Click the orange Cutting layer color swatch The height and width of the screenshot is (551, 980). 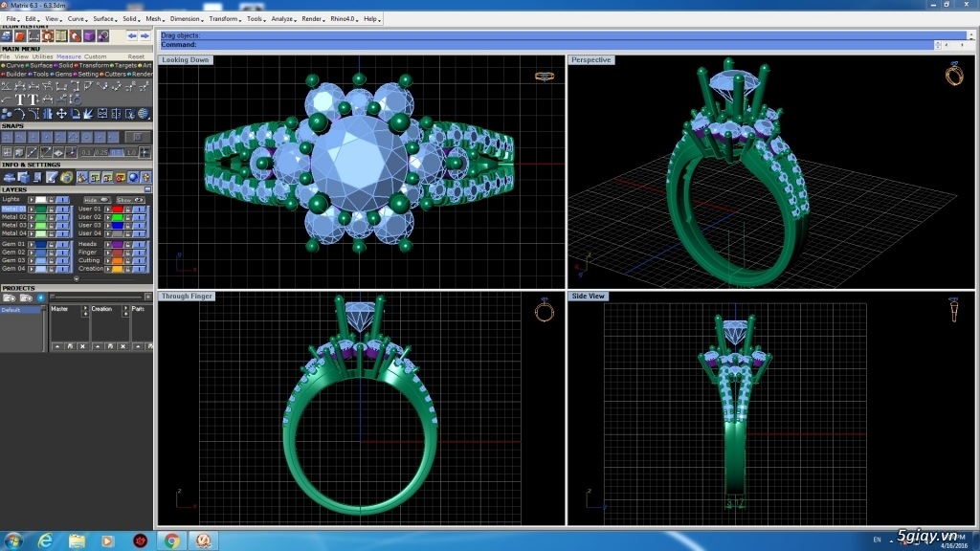click(118, 260)
